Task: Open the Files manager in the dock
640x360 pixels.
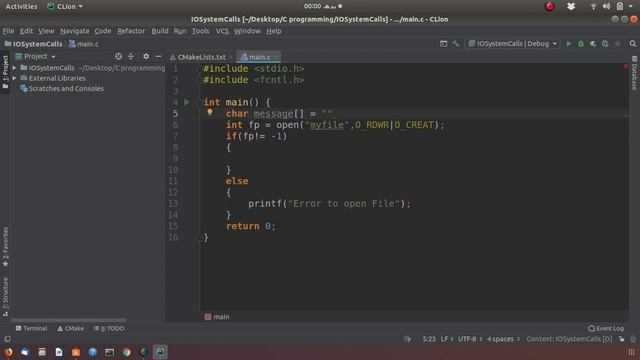Action: pyautogui.click(x=42, y=352)
